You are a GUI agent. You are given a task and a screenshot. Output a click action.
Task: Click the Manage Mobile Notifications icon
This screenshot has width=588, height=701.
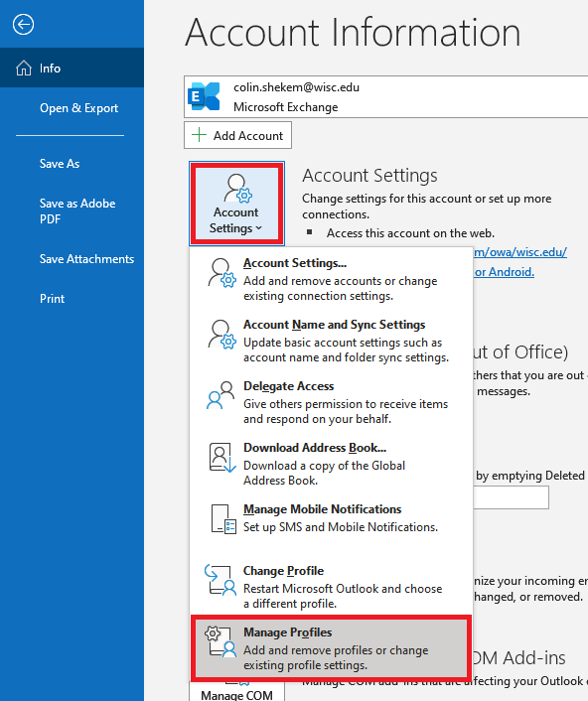(x=223, y=519)
